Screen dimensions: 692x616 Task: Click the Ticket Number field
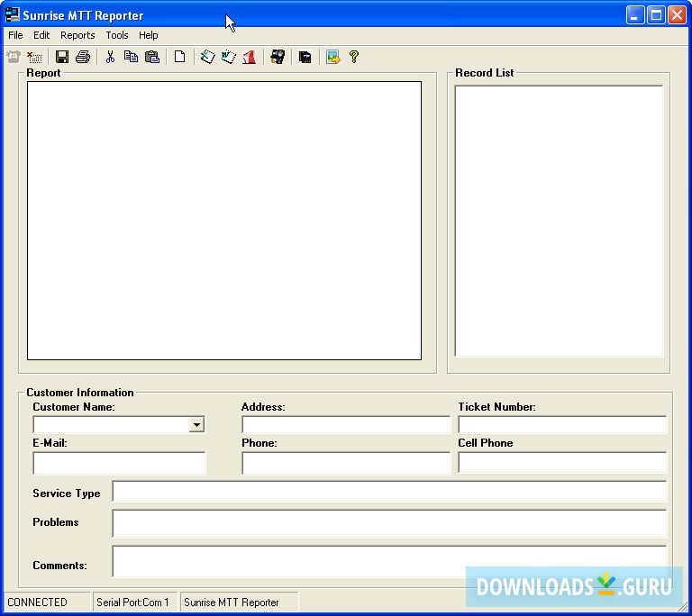click(x=562, y=425)
